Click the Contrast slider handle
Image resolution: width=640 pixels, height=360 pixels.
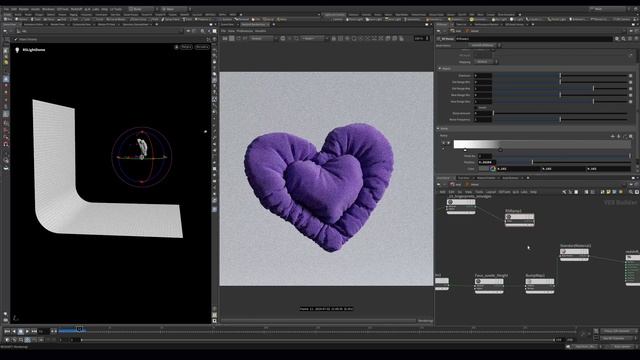(x=560, y=76)
